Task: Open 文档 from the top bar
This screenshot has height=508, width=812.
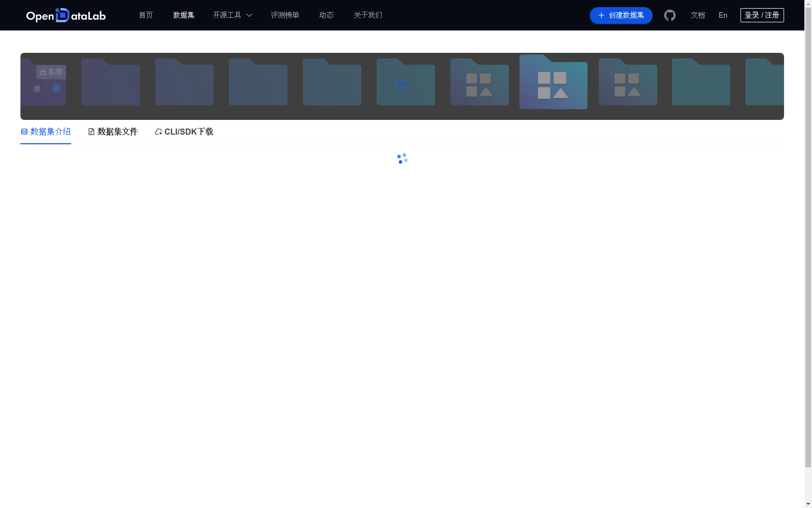Action: pyautogui.click(x=698, y=15)
